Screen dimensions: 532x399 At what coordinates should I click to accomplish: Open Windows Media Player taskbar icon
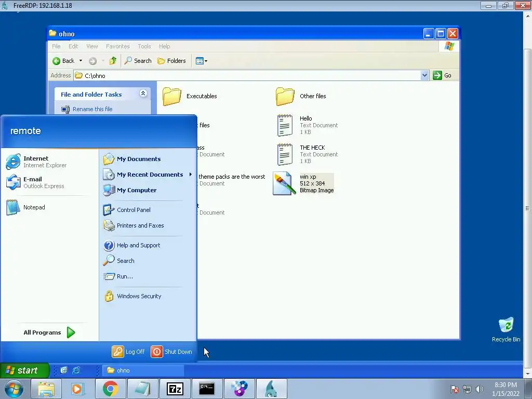pos(78,389)
